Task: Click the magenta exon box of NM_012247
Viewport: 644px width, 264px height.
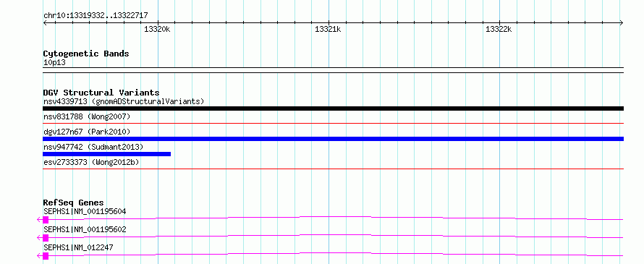Action: click(x=46, y=256)
